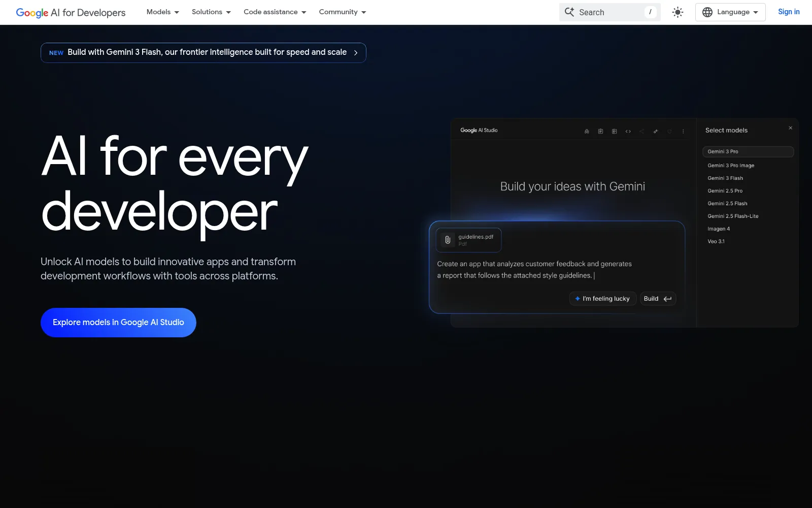Click the sparkle icon in I'm feeling lucky
The image size is (812, 508).
(x=578, y=299)
